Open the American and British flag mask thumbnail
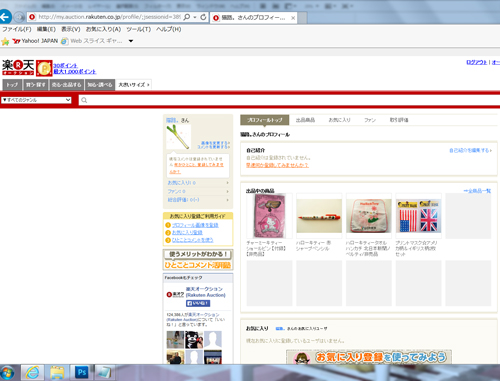The image size is (500, 381). (418, 216)
